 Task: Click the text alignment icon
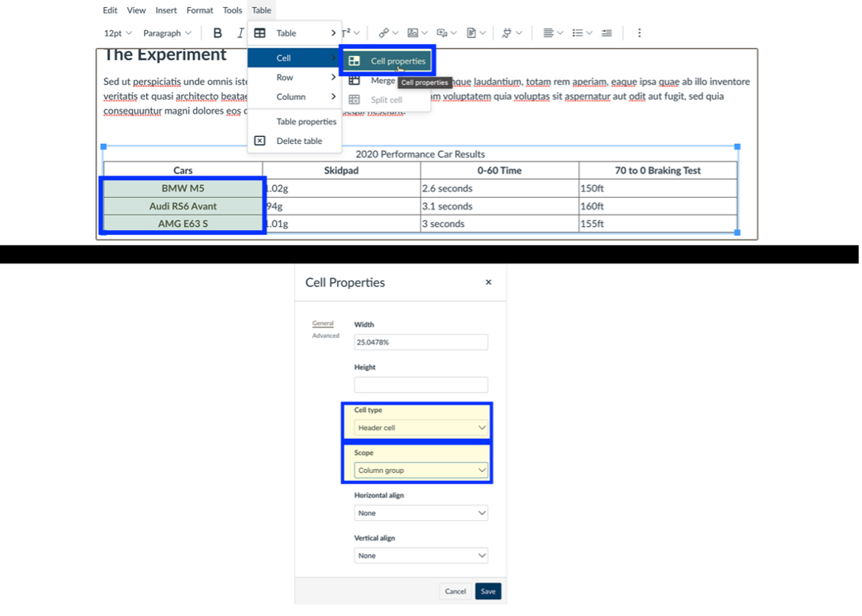point(548,33)
